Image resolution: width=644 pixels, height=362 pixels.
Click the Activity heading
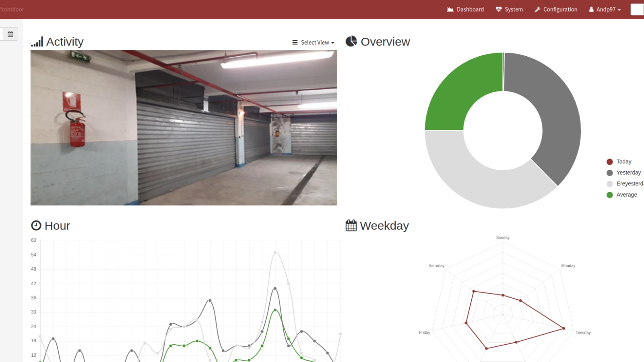(65, 42)
